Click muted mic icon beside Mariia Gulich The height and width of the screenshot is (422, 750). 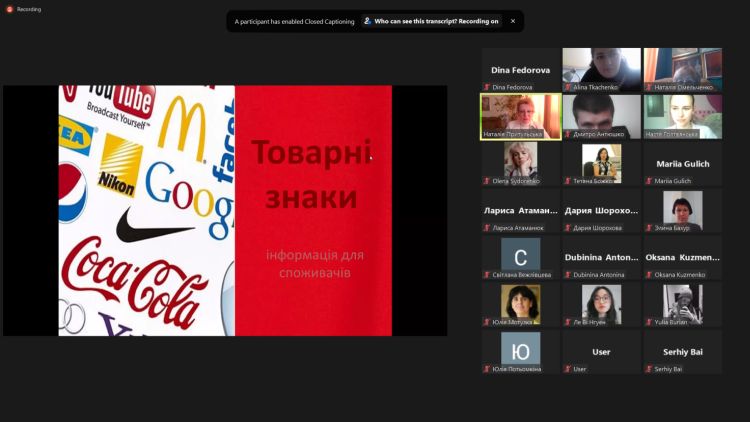click(649, 181)
